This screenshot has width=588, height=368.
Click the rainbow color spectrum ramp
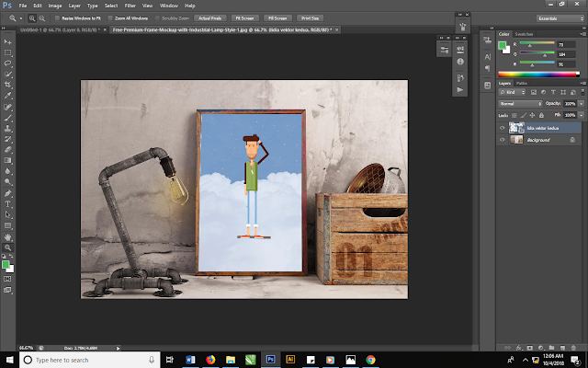pyautogui.click(x=539, y=74)
